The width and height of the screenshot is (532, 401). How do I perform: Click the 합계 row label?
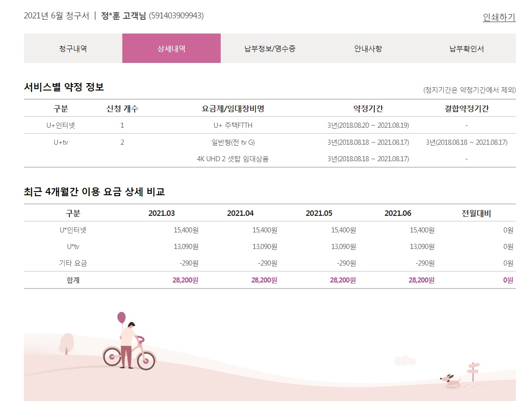(73, 280)
